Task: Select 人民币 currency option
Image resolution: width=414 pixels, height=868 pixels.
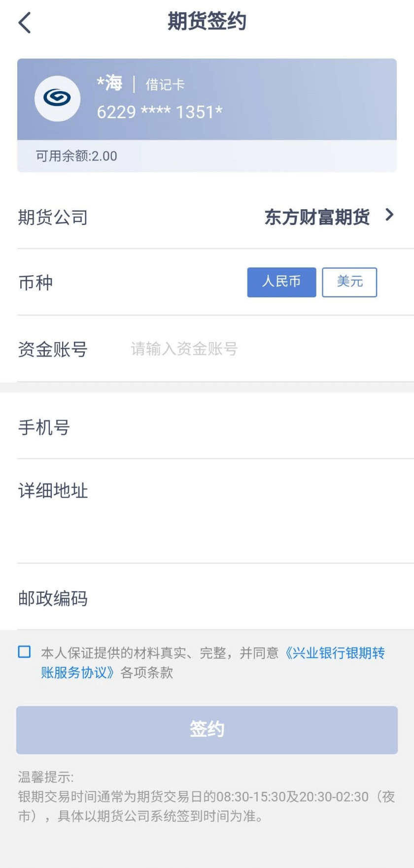Action: (281, 282)
